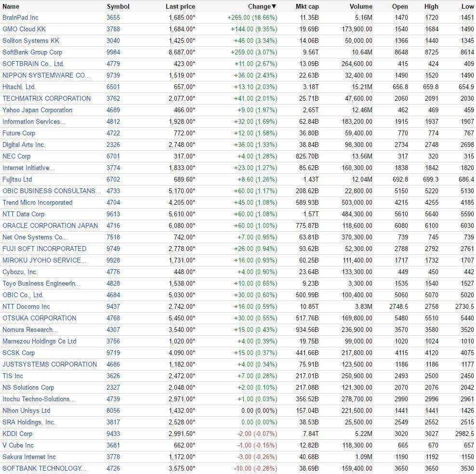Open Yahoo Japan Corporation link
This screenshot has width=476, height=474.
tap(38, 110)
